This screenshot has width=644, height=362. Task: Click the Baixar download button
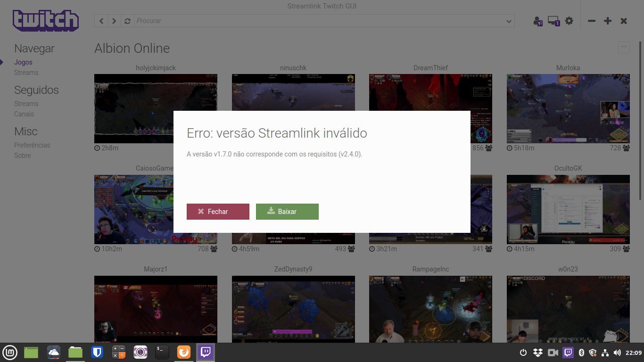point(287,212)
